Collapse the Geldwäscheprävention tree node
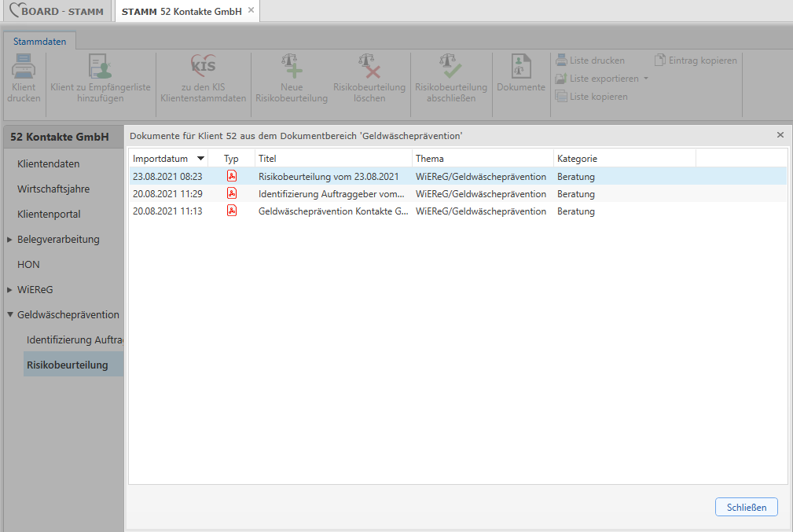The height and width of the screenshot is (532, 793). tap(9, 315)
